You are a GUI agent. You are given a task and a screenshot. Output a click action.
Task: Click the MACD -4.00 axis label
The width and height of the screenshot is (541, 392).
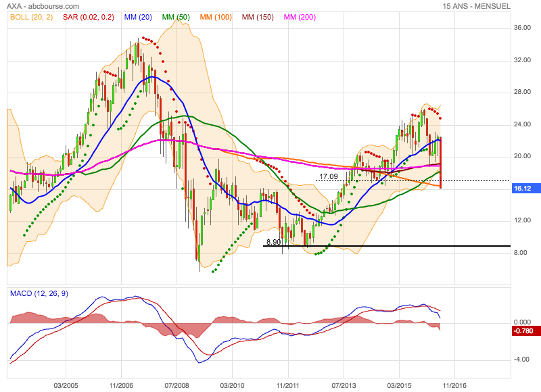click(x=521, y=360)
